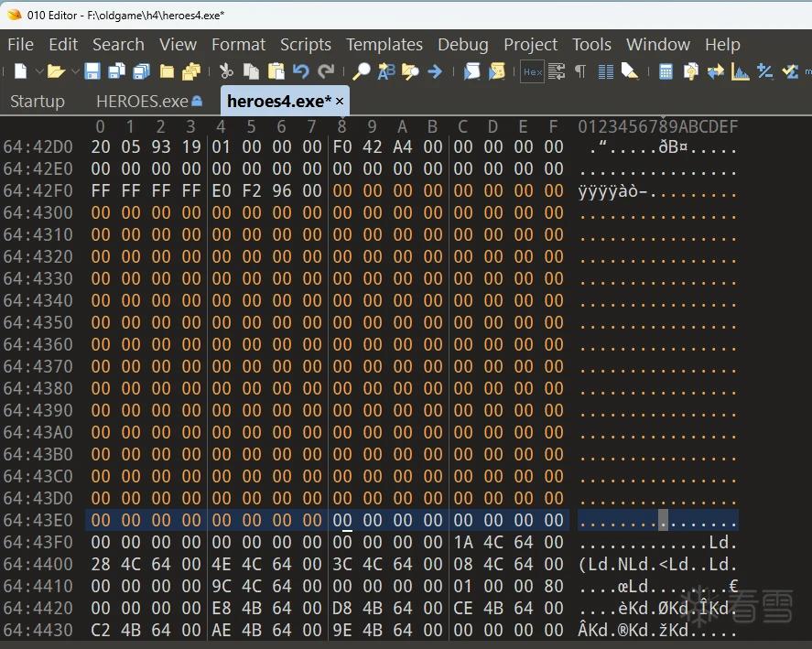Viewport: 812px width, 649px height.
Task: Click the Close All folders icon
Action: coord(191,71)
